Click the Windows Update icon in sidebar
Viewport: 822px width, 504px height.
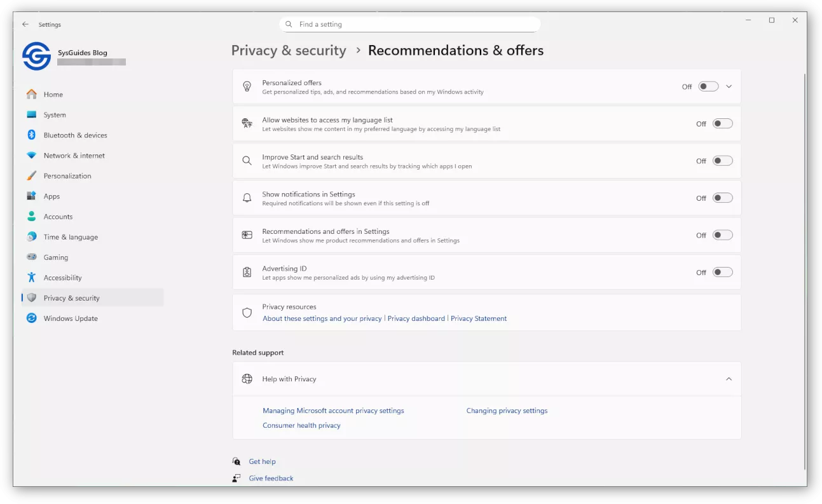pos(31,318)
